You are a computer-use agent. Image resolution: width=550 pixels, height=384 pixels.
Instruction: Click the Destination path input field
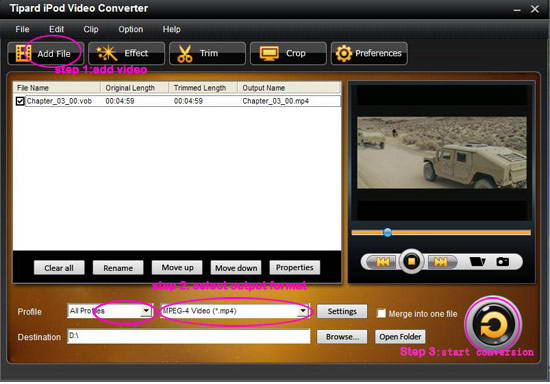coord(189,336)
